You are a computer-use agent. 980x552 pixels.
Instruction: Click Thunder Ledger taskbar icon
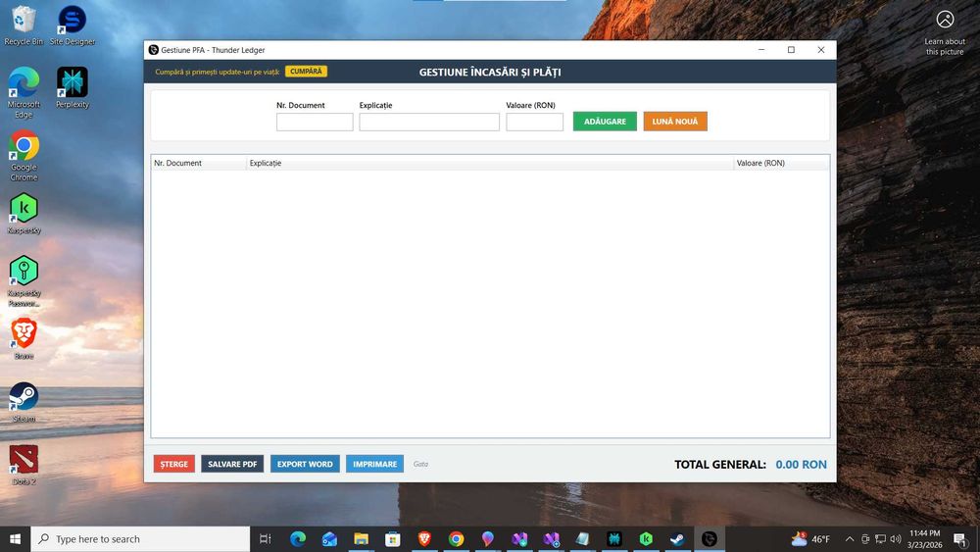(x=710, y=539)
